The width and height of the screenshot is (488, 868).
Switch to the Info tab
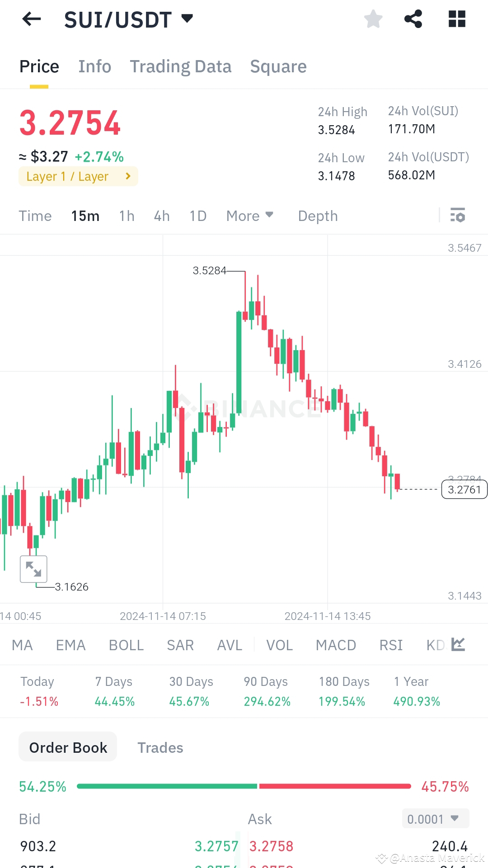click(94, 66)
